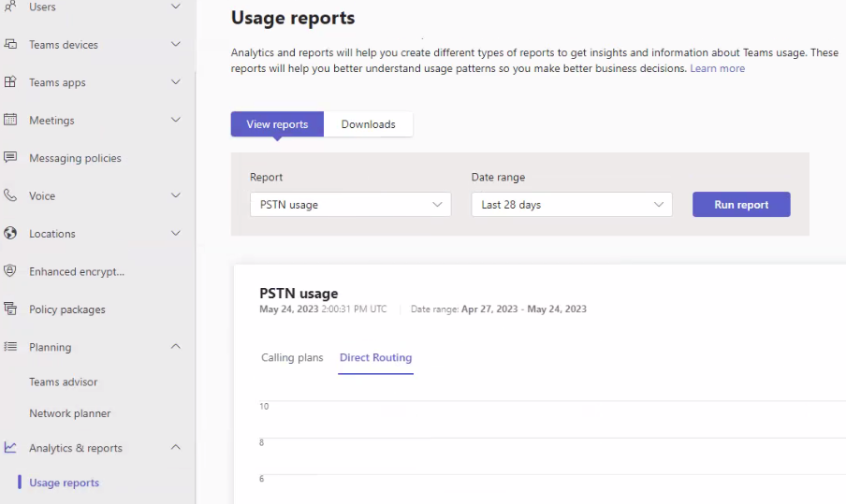The height and width of the screenshot is (504, 846).
Task: Click the Teams devices icon in sidebar
Action: [x=11, y=44]
